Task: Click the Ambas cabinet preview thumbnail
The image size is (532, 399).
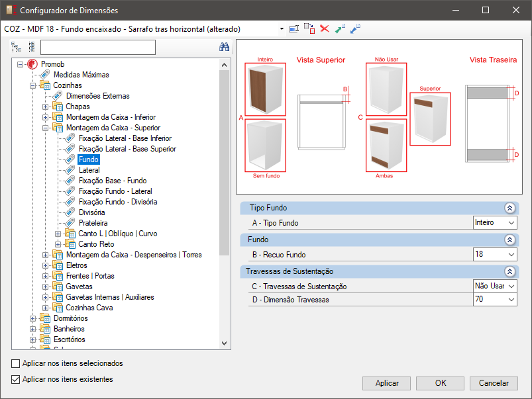Action: pos(386,146)
